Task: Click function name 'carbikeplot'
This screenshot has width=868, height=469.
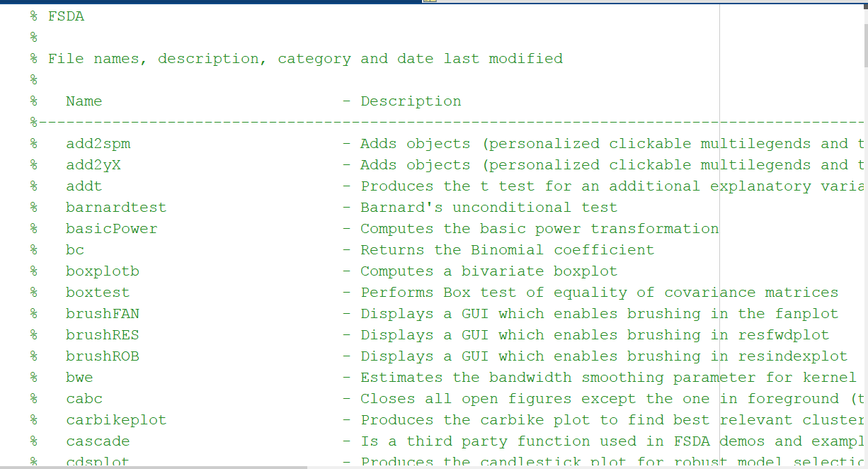Action: pos(116,420)
